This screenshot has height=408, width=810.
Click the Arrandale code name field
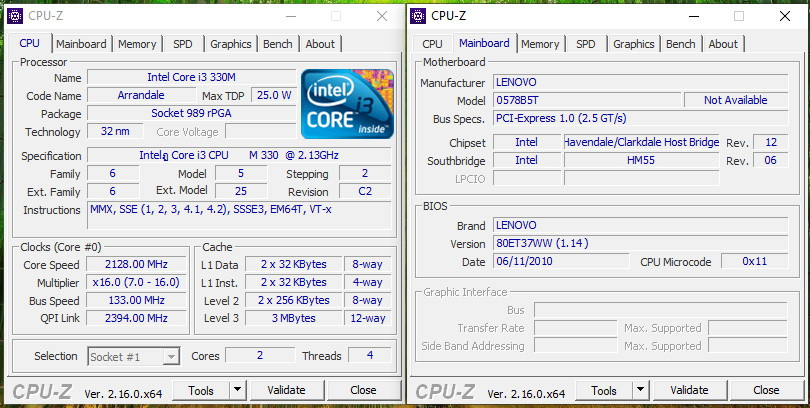pos(141,95)
